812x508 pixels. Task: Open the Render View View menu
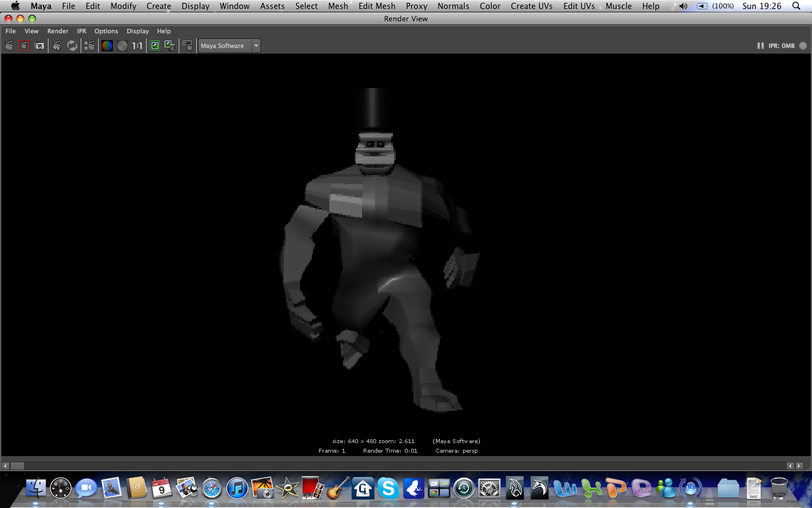[32, 31]
